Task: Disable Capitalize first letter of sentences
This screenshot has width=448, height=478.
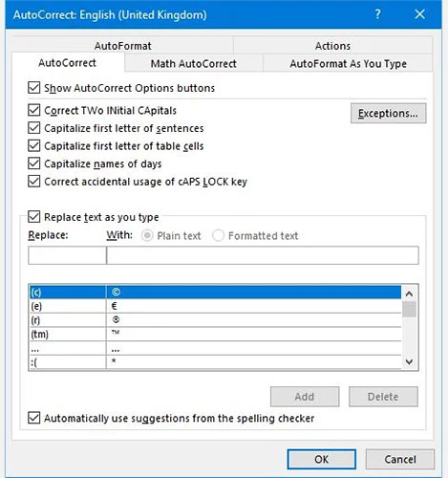Action: pyautogui.click(x=34, y=128)
